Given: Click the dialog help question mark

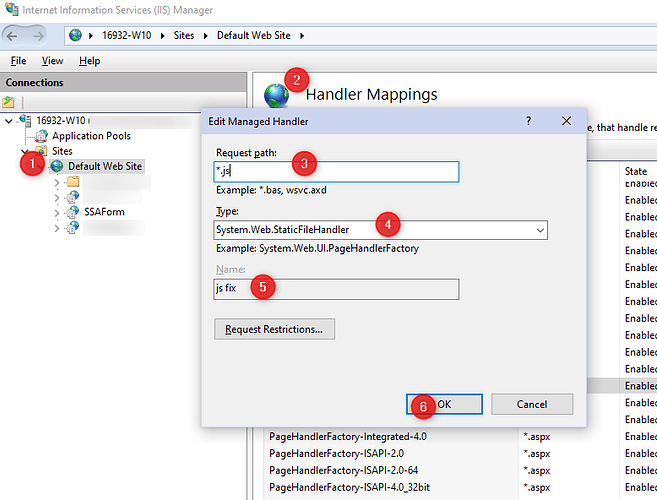Looking at the screenshot, I should (528, 121).
